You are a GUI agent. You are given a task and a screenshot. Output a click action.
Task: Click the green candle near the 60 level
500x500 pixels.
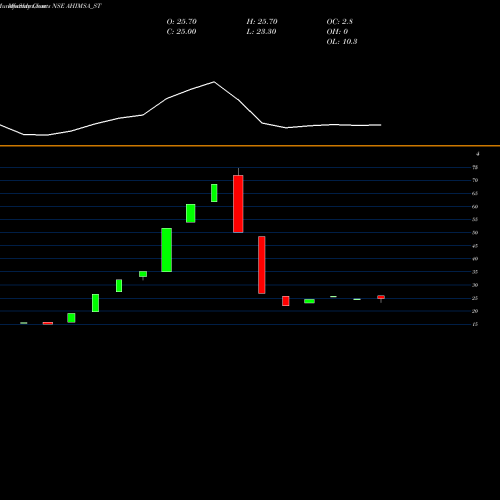click(x=191, y=213)
